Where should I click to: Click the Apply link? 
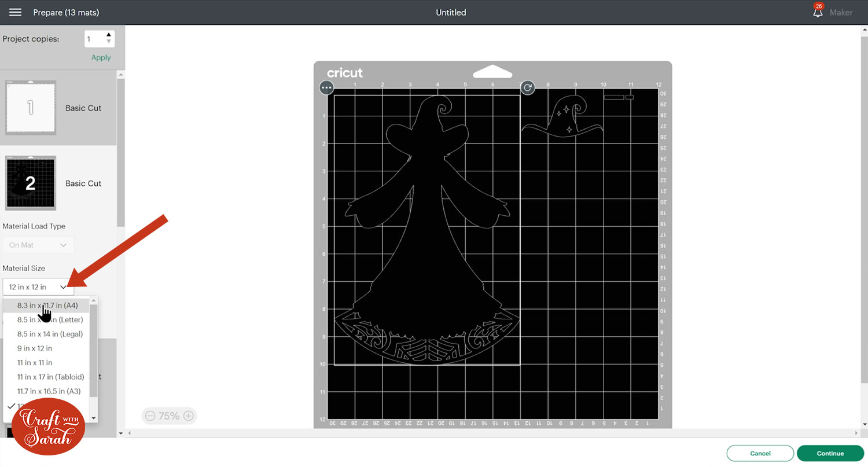101,57
